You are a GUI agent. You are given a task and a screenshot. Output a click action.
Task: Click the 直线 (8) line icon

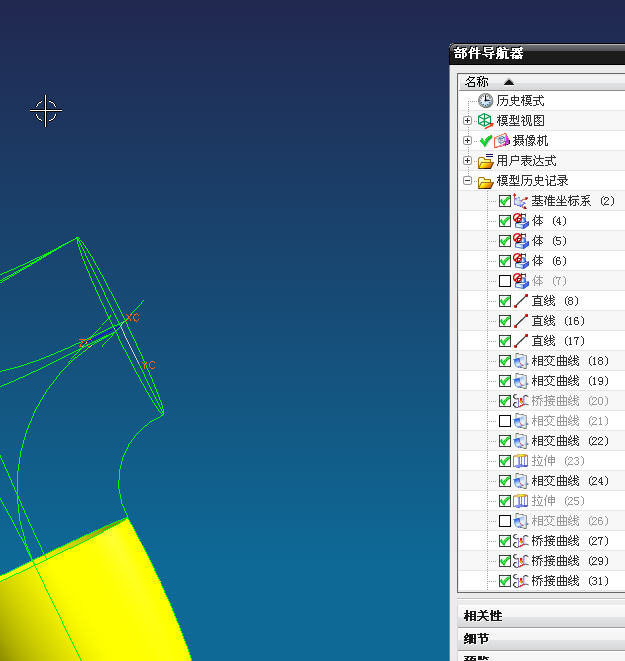(x=520, y=301)
